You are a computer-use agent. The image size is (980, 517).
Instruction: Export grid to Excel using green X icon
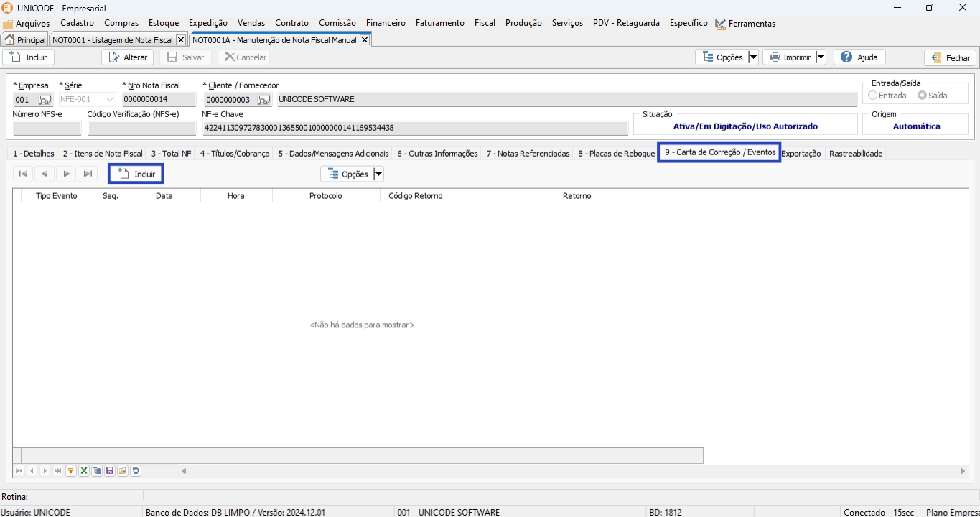(x=84, y=471)
